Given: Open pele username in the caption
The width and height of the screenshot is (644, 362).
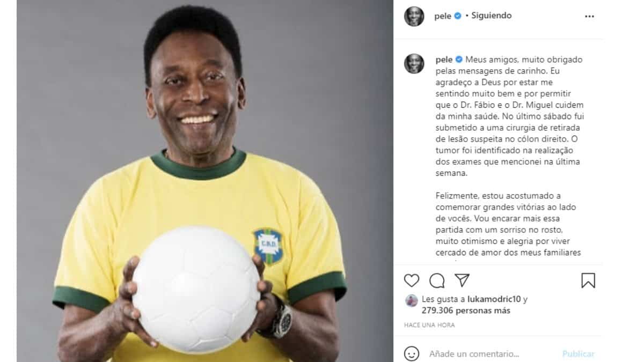Looking at the screenshot, I should 443,60.
